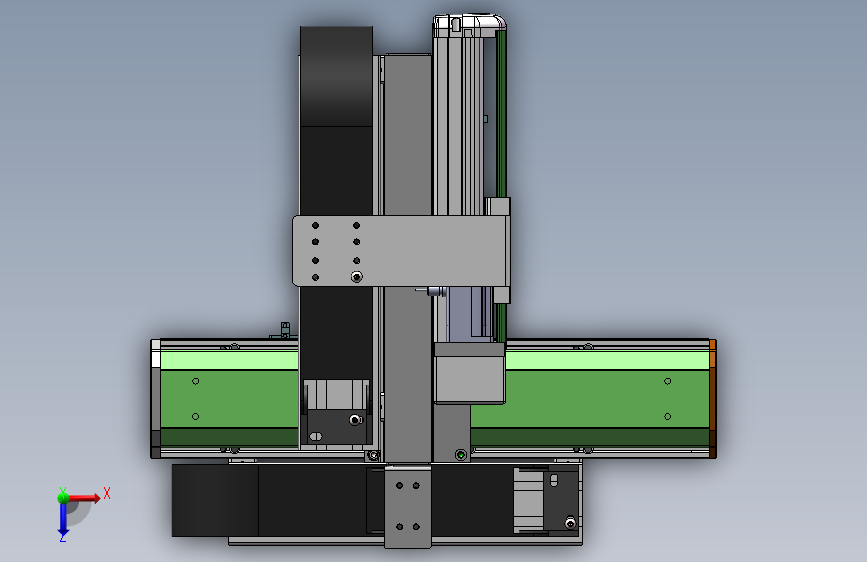Select the small four-hole gray plate at bottom
This screenshot has width=867, height=562.
[x=408, y=506]
